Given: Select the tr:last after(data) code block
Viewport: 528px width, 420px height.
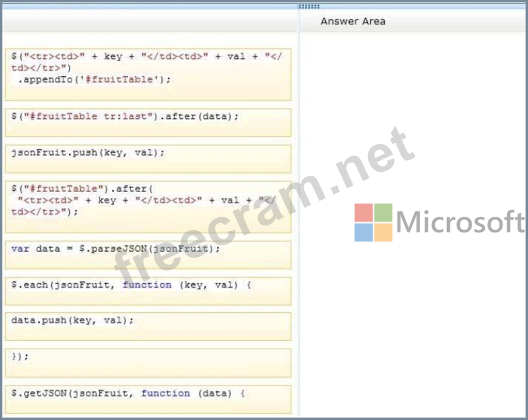Looking at the screenshot, I should coord(148,122).
